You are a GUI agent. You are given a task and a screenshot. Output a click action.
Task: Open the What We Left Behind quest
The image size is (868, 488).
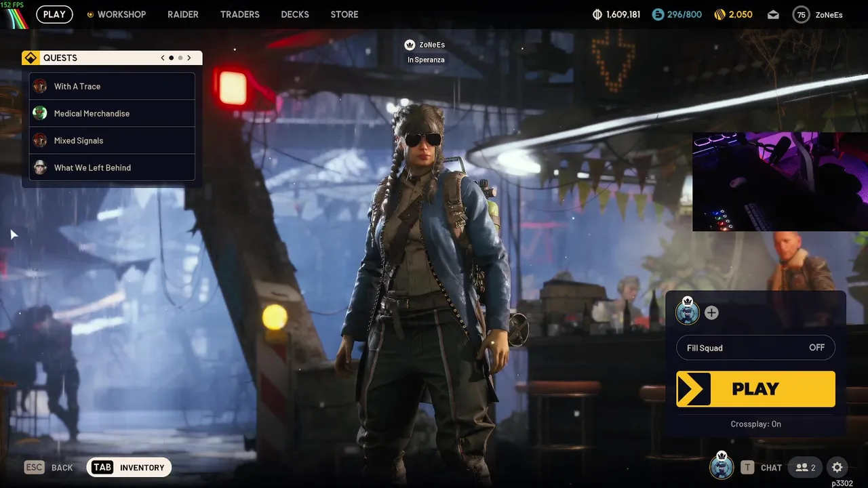coord(113,167)
